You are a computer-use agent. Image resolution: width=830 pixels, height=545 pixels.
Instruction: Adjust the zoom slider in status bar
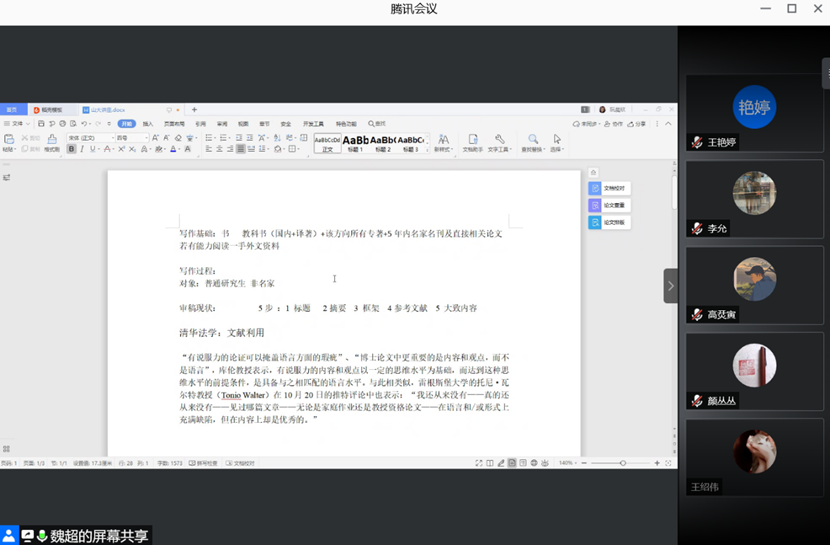(622, 463)
